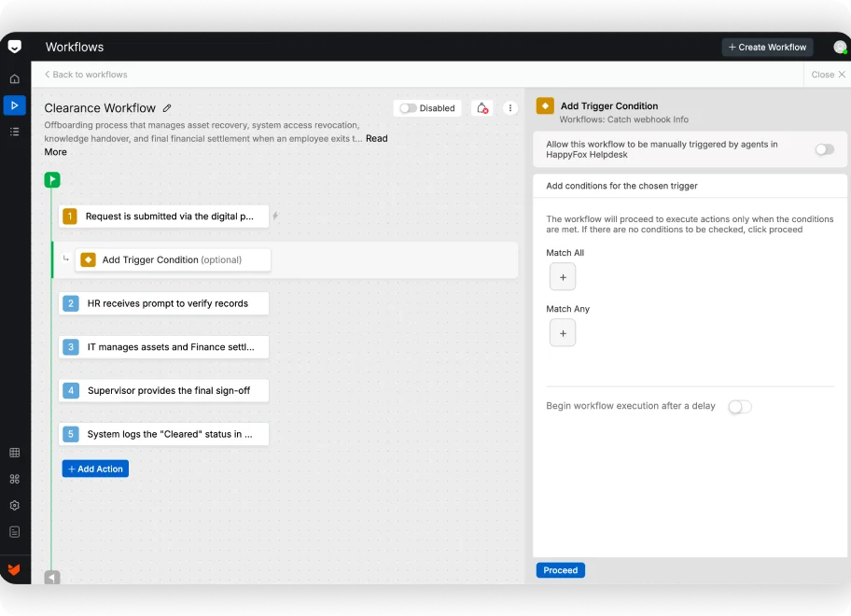Click the Match Any label
The width and height of the screenshot is (851, 616).
pos(567,309)
